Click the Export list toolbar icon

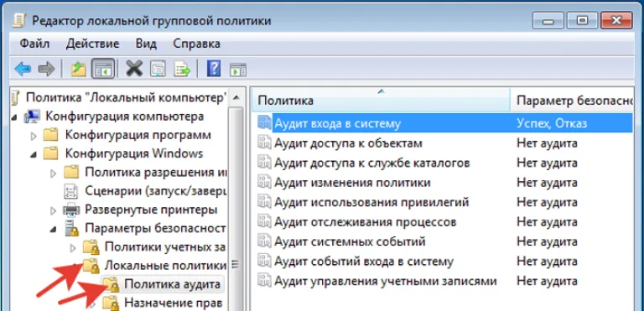coord(182,69)
